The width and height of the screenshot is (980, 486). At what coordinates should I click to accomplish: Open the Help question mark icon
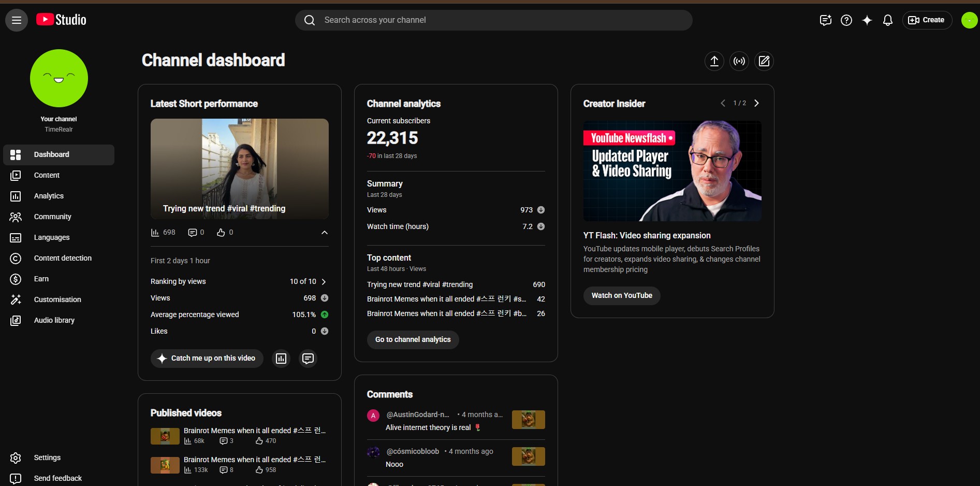846,20
